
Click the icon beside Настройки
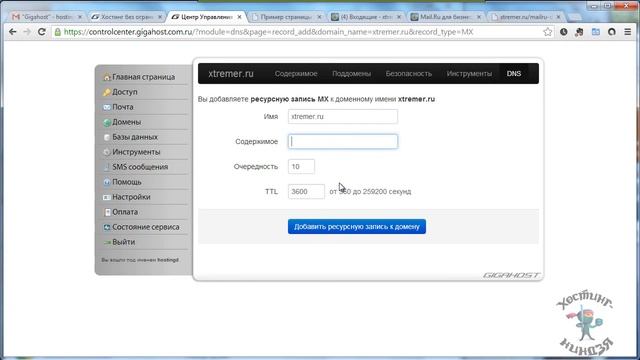click(107, 198)
